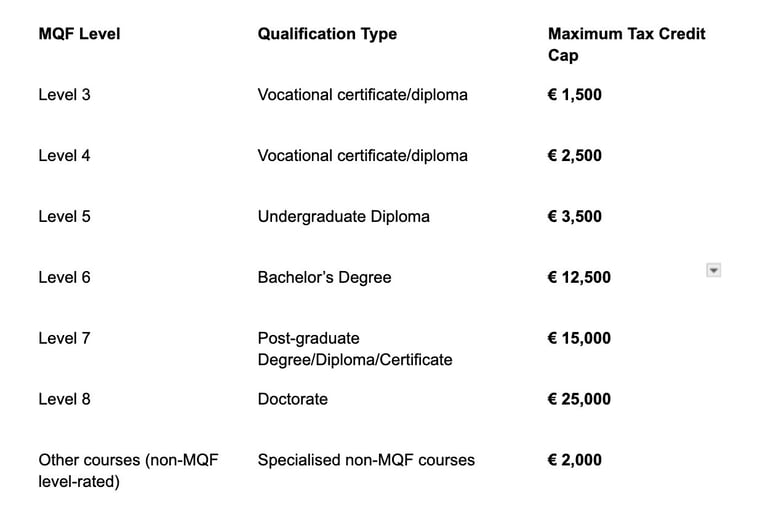Select the € 2,000 tax cap value
This screenshot has height=509, width=768.
tap(575, 460)
